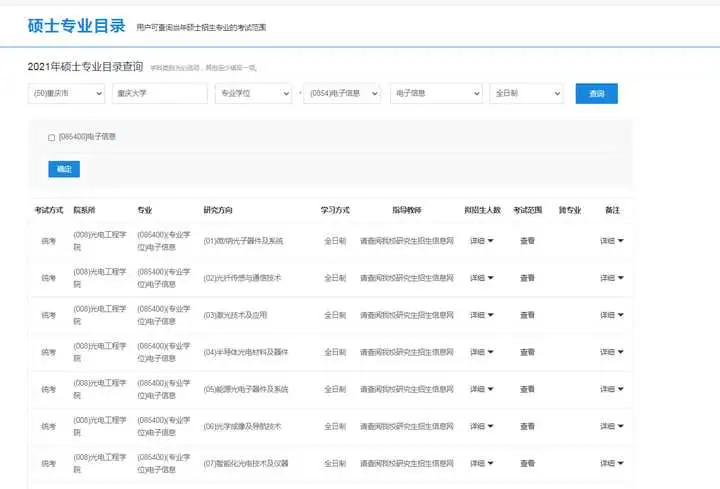Click the 专业 column header

click(145, 210)
